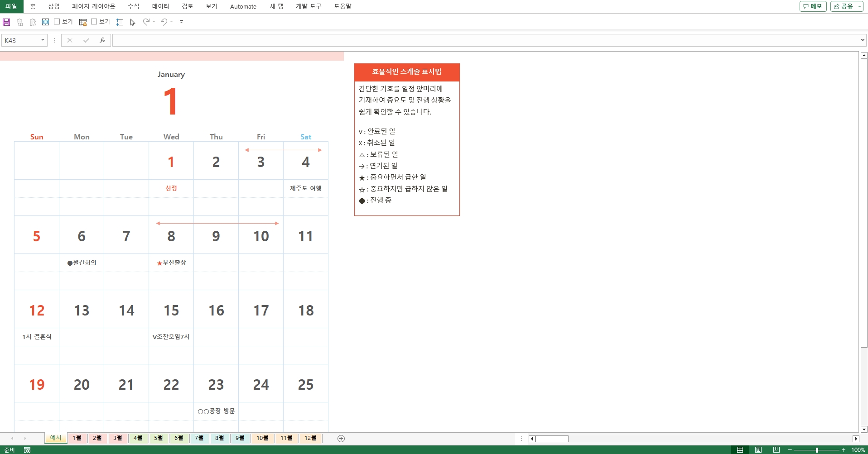
Task: Click the 메모 comments button
Action: tap(813, 6)
